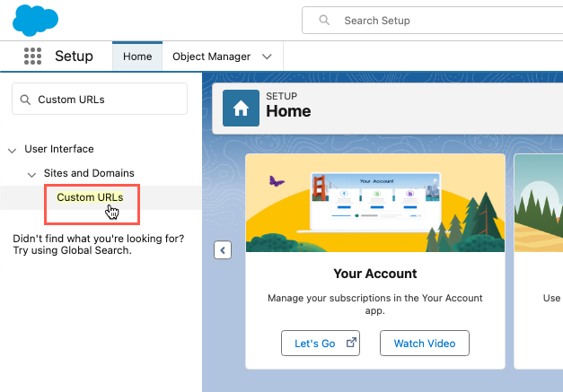
Task: Focus the Search Setup field
Action: (431, 21)
